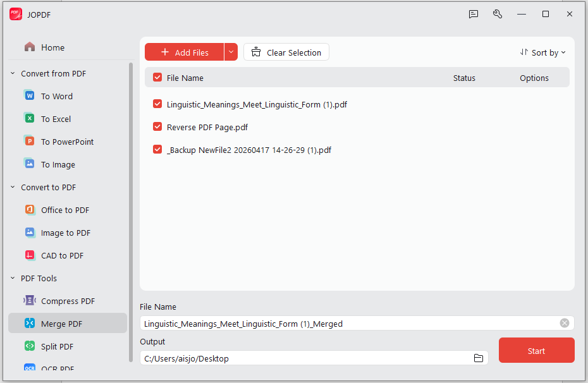Open the Add Files dropdown arrow

(231, 52)
